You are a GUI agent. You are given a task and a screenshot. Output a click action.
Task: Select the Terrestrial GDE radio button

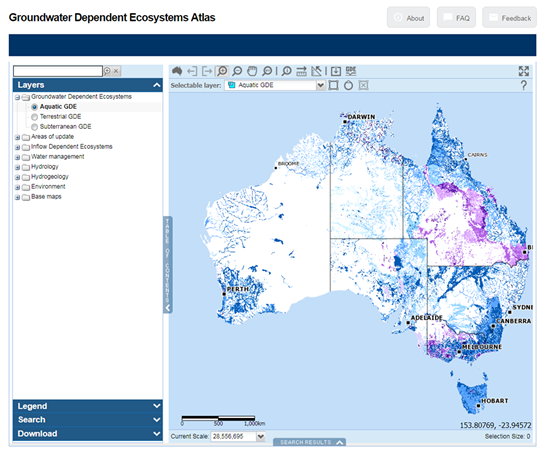pos(34,117)
